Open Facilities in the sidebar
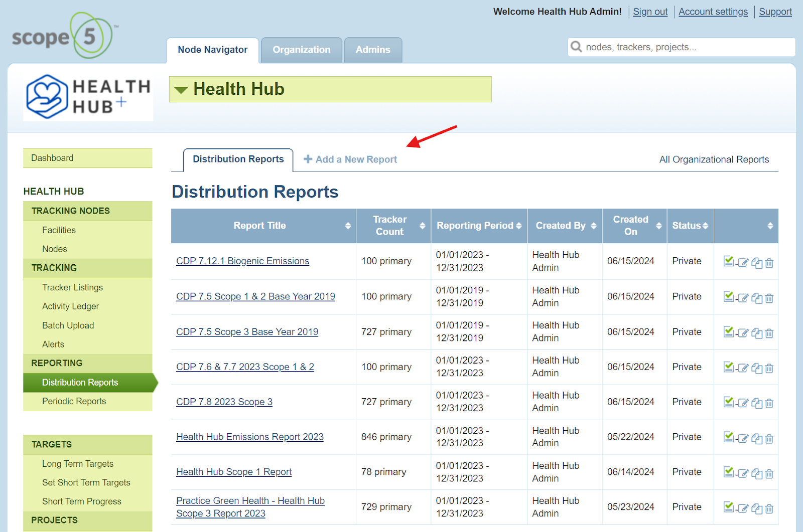The image size is (803, 532). [59, 230]
